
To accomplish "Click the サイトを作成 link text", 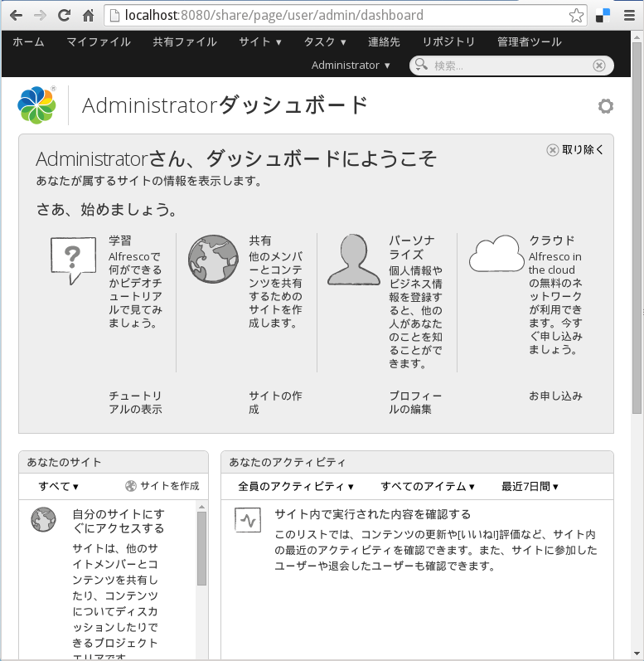I will pyautogui.click(x=170, y=486).
